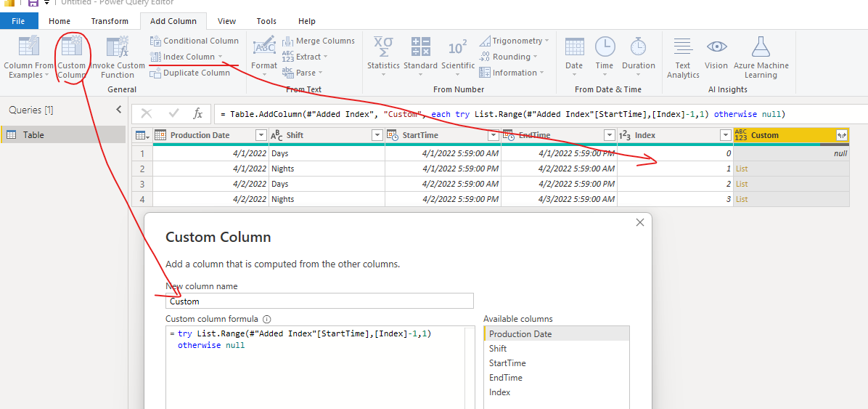Open Azure Machine Learning
Image resolution: width=868 pixels, height=409 pixels.
tap(761, 57)
